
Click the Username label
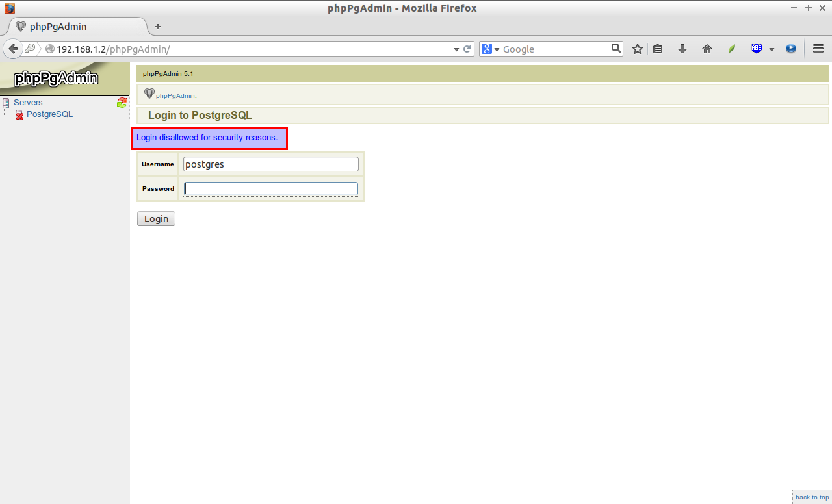(158, 164)
